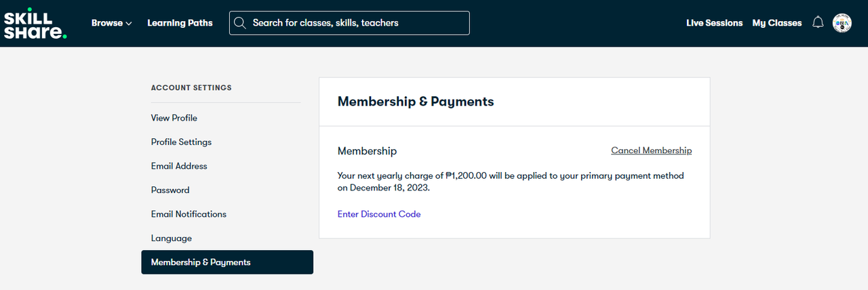The height and width of the screenshot is (290, 868).
Task: Open Profile Settings in the sidebar
Action: 181,142
